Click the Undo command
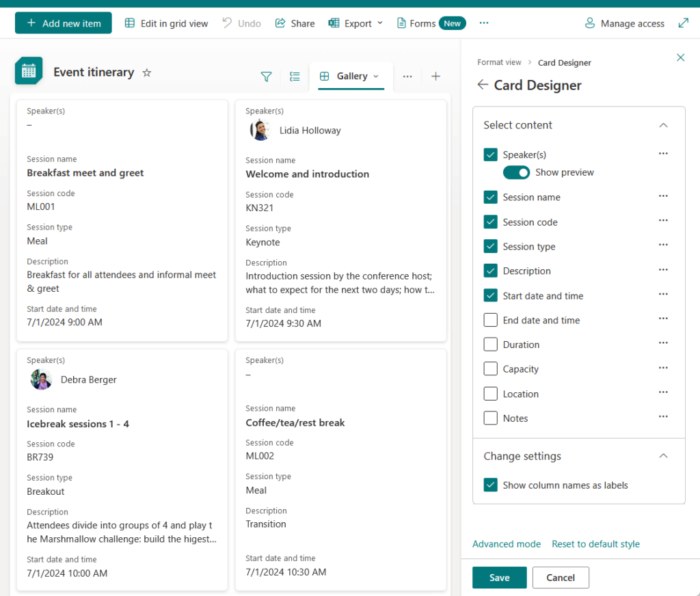The height and width of the screenshot is (596, 700). pos(241,23)
